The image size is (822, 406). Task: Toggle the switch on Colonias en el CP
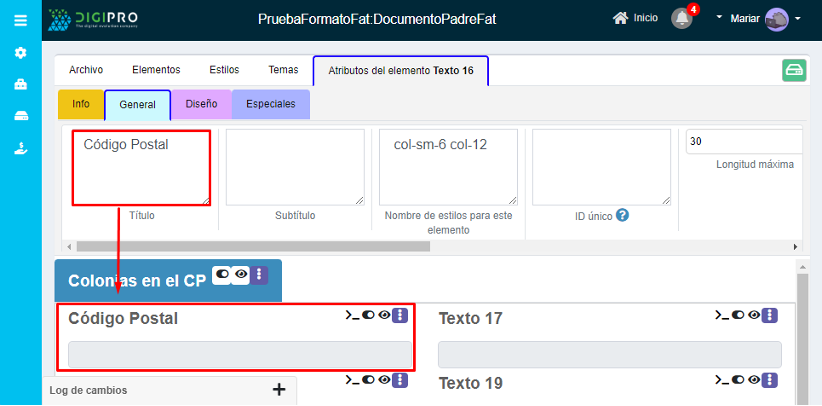pos(221,274)
